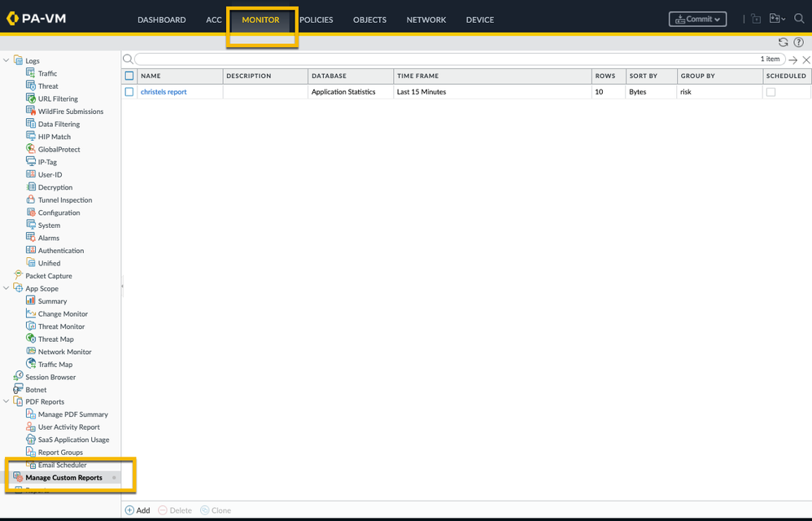Select WildFire Submissions log
Image resolution: width=812 pixels, height=521 pixels.
[x=70, y=112]
